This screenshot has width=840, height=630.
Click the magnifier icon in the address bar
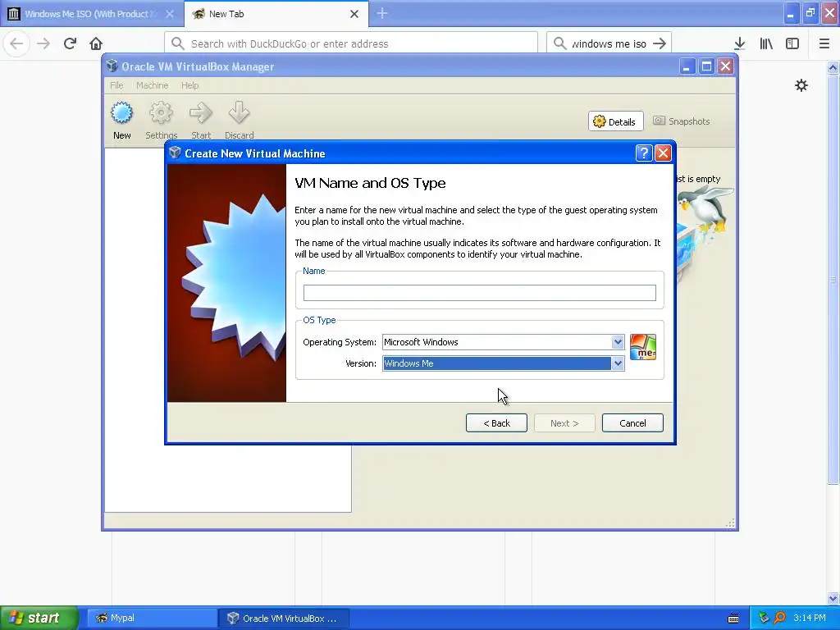point(178,43)
